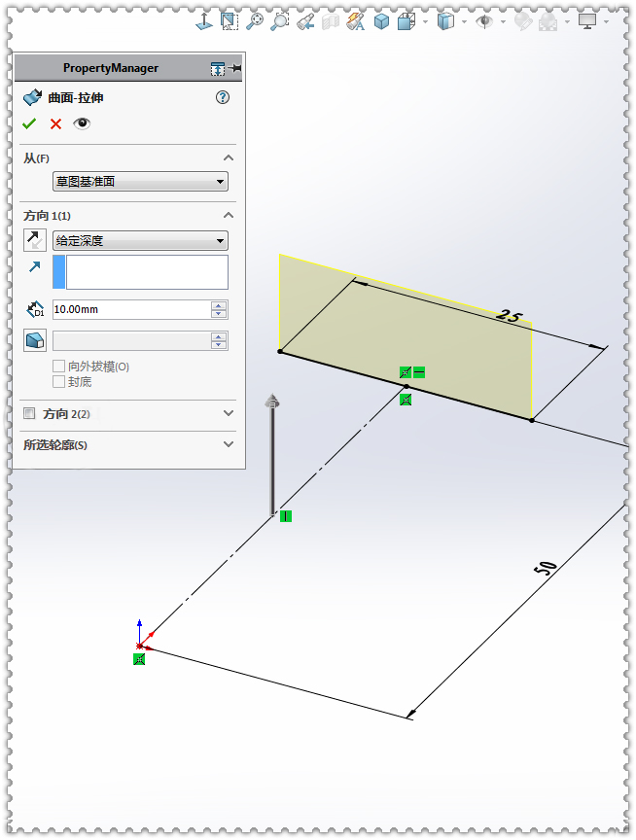Click the previous view icon

pos(305,22)
